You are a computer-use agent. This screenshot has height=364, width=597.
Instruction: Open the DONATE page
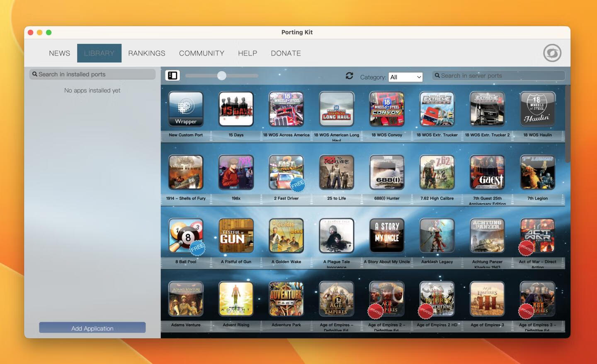[x=286, y=53]
